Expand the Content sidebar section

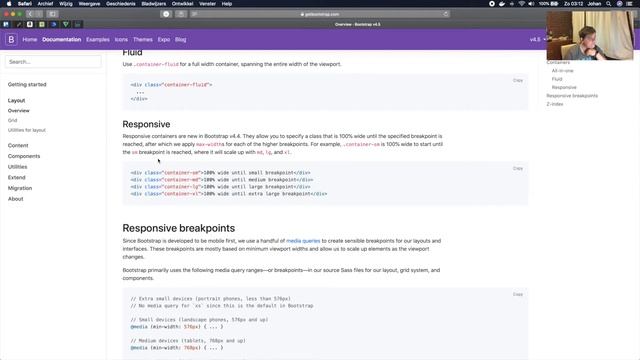[x=18, y=145]
